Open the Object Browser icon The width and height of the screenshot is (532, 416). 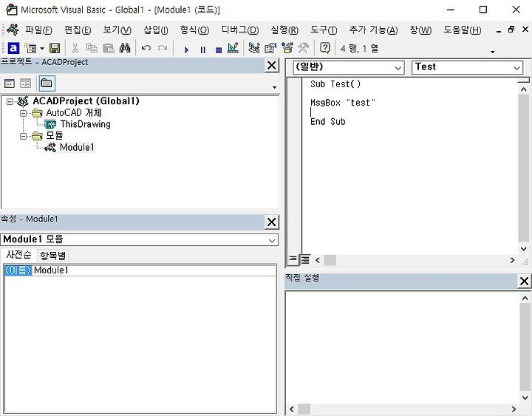[x=287, y=49]
